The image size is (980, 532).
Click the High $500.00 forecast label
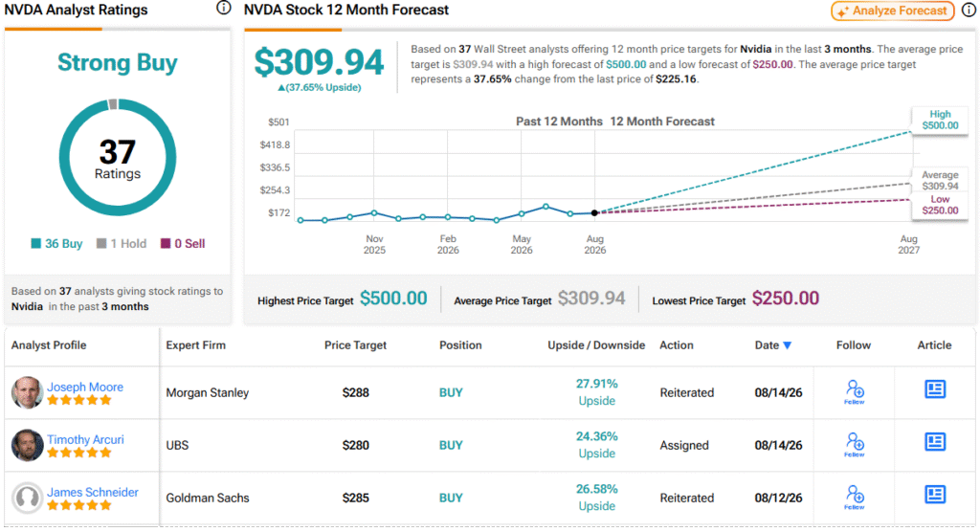click(x=940, y=120)
